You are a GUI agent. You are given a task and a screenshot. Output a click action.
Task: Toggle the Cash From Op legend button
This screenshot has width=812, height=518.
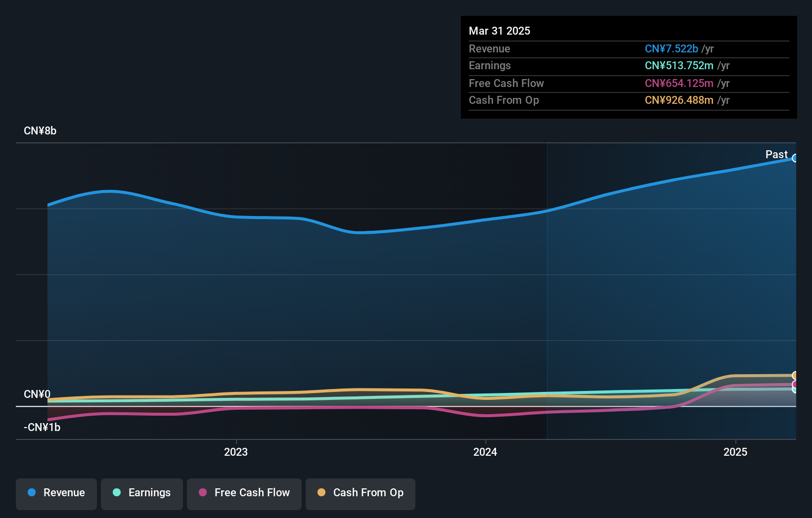[361, 494]
